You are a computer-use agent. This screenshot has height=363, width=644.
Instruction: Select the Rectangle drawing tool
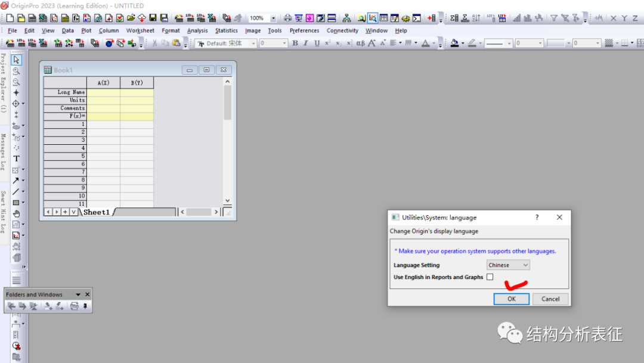[x=16, y=203]
